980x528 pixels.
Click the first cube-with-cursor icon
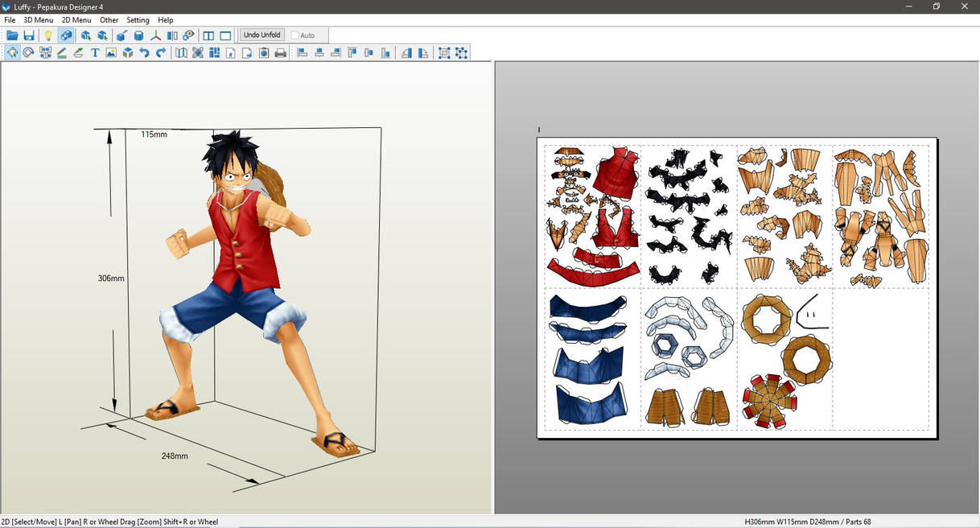(85, 35)
